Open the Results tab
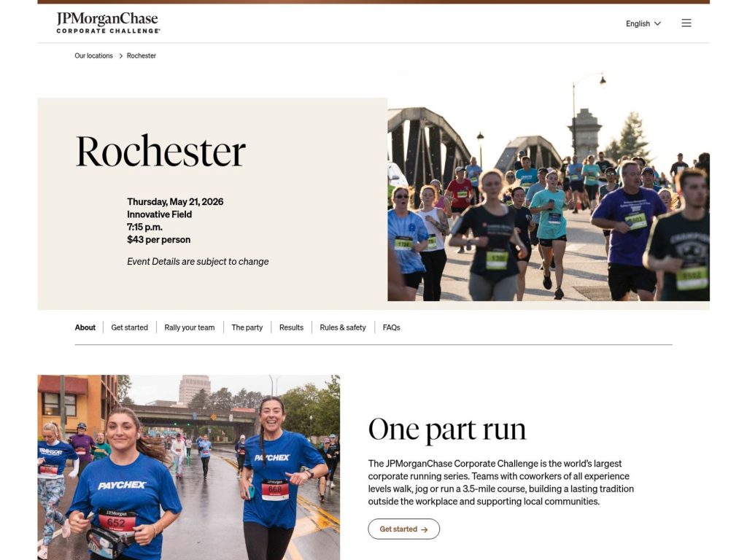Screen dimensions: 747x560 pos(291,327)
